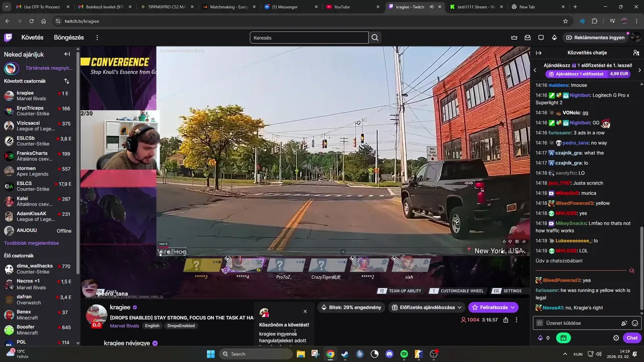Open Steam from the taskbar
The image size is (644, 362).
(x=345, y=354)
